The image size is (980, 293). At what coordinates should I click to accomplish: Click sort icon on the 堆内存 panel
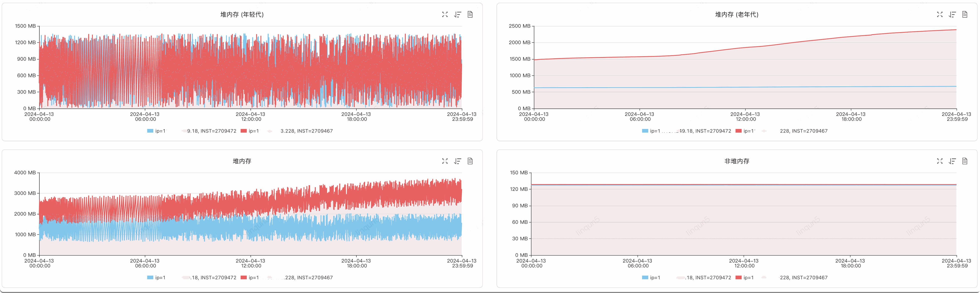tap(458, 161)
